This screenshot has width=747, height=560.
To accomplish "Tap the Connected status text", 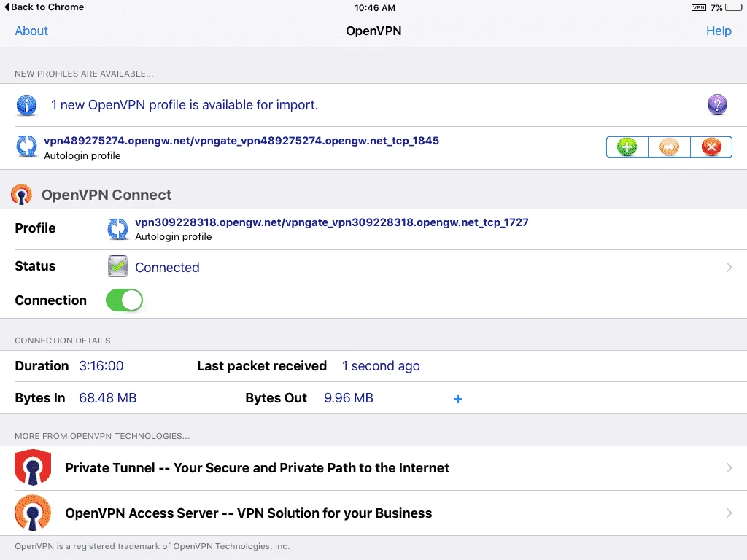I will tap(167, 267).
